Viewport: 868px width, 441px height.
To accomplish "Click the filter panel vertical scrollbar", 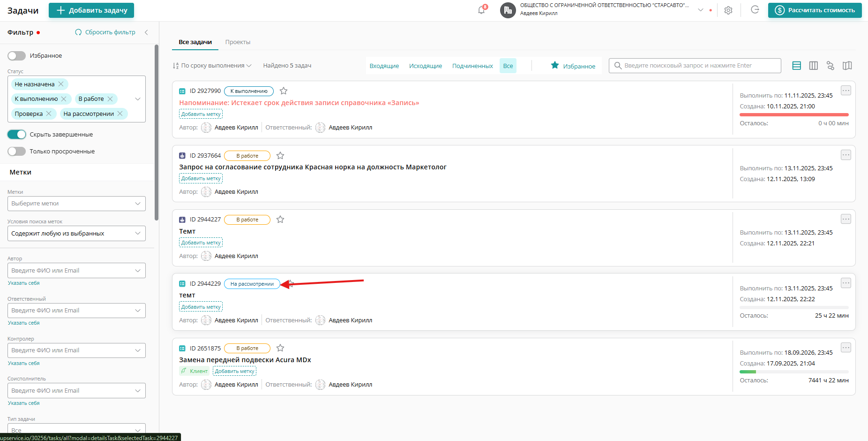I will pos(157,132).
